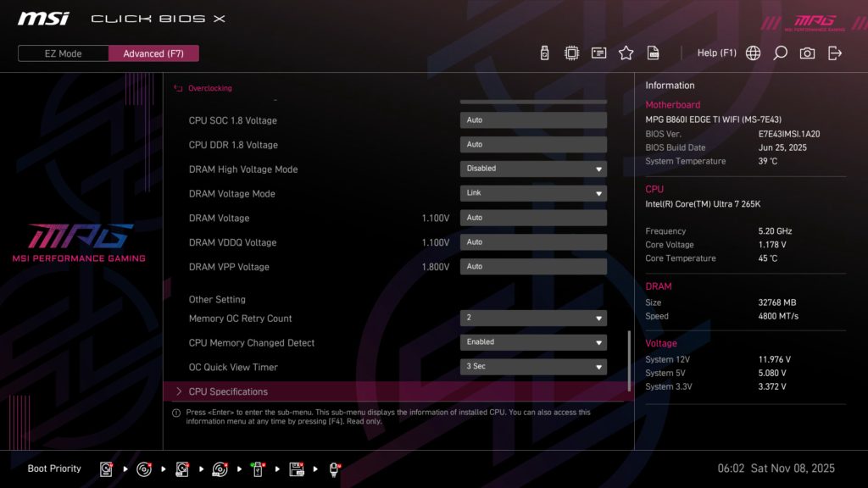
Task: Open the M-Flash USB utility icon
Action: [x=544, y=52]
